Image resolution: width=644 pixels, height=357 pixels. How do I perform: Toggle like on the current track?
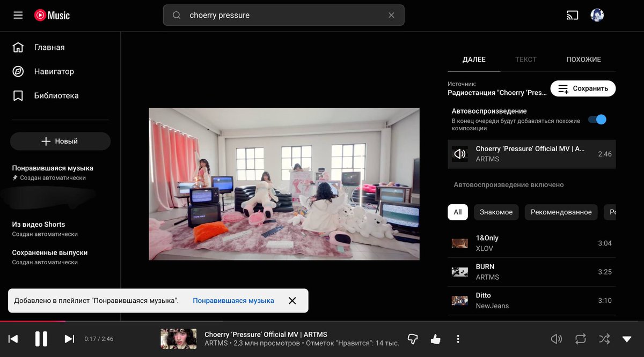(x=435, y=339)
